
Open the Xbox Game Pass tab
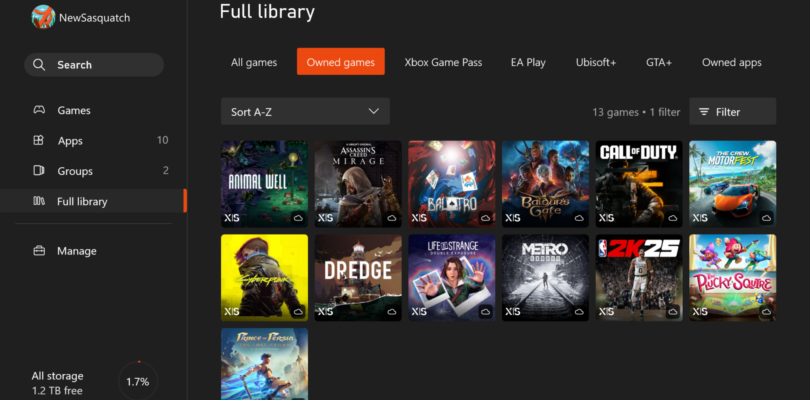443,63
